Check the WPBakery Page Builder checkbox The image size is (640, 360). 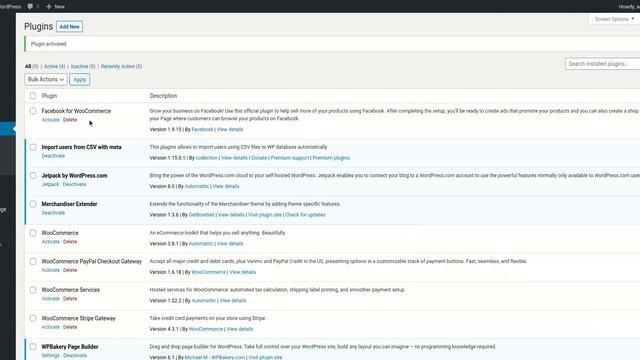tap(33, 347)
